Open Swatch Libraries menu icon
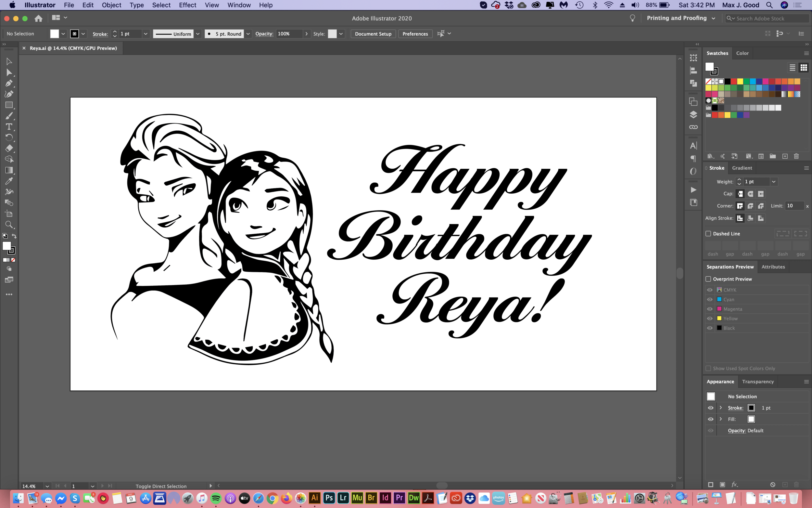This screenshot has width=812, height=508. pos(711,156)
